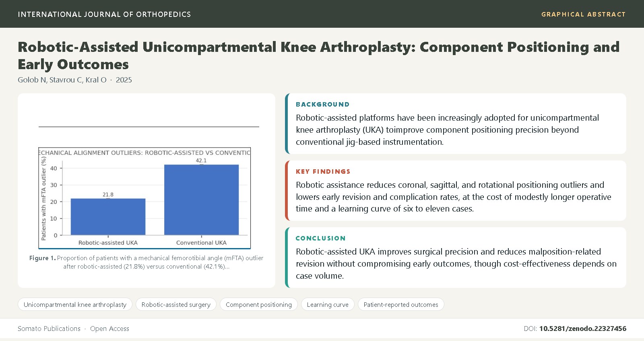Image resolution: width=644 pixels, height=341 pixels.
Task: Click 'INTERNATIONAL JOURNAL OF ORTHOPEDICS' in the header
Action: click(104, 14)
